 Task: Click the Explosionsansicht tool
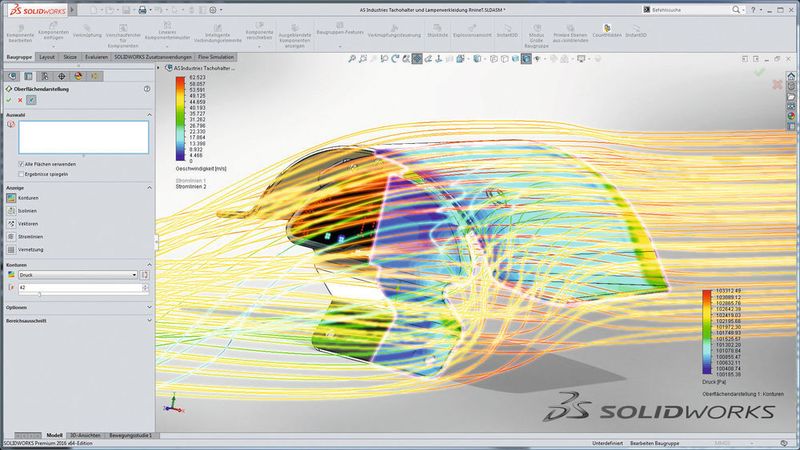[x=472, y=32]
